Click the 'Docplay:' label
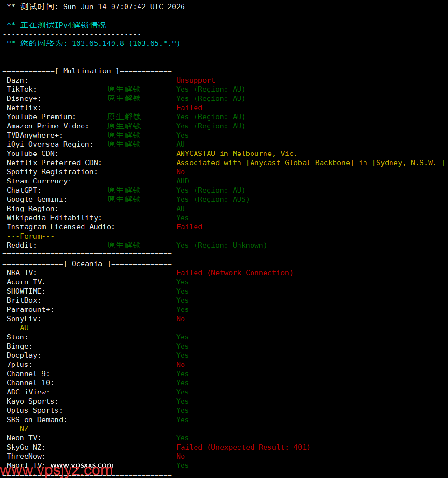448x478 pixels. [24, 355]
